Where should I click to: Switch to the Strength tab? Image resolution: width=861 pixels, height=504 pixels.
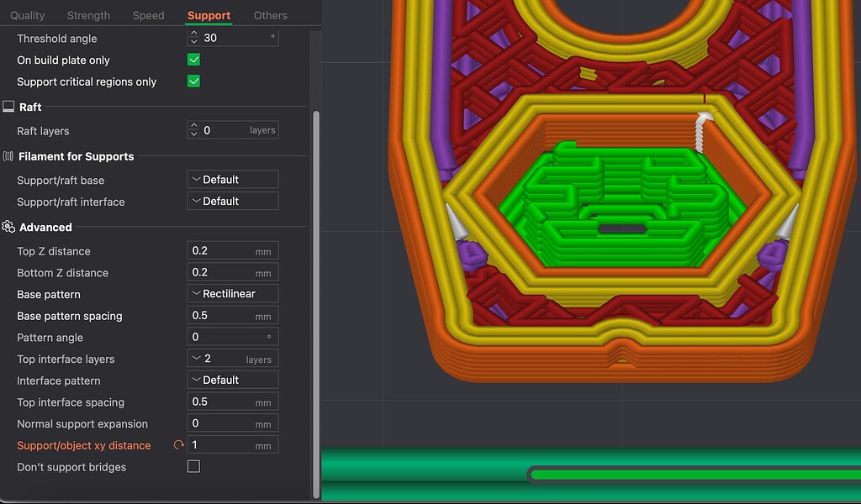88,15
